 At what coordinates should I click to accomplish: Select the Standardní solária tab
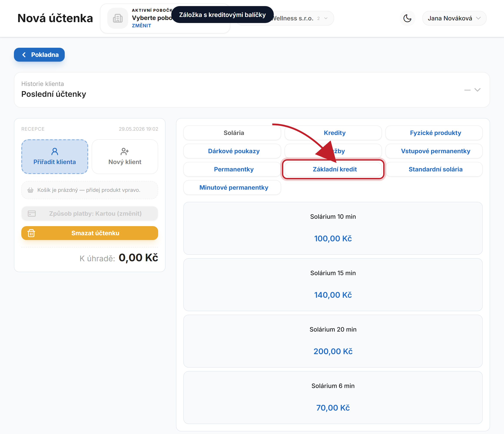pyautogui.click(x=434, y=169)
